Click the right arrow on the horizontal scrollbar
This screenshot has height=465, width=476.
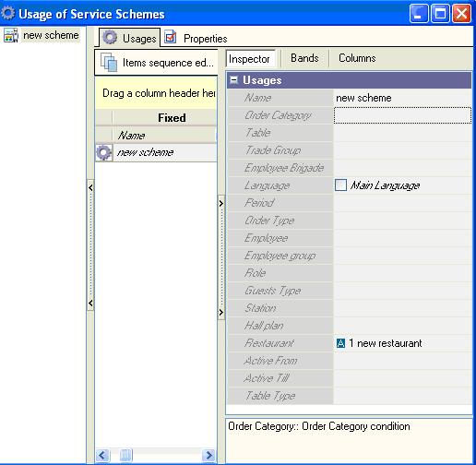coord(209,455)
